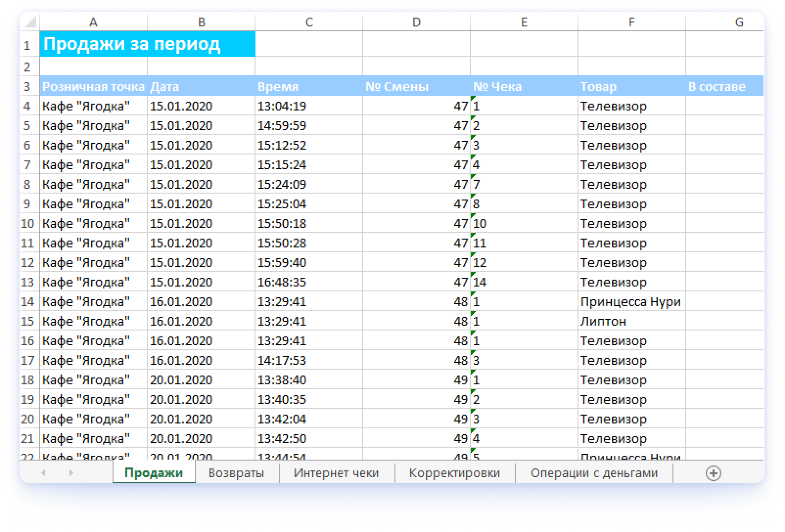This screenshot has width=785, height=532.
Task: Click the sheet tabs scroll-left arrow
Action: point(44,473)
